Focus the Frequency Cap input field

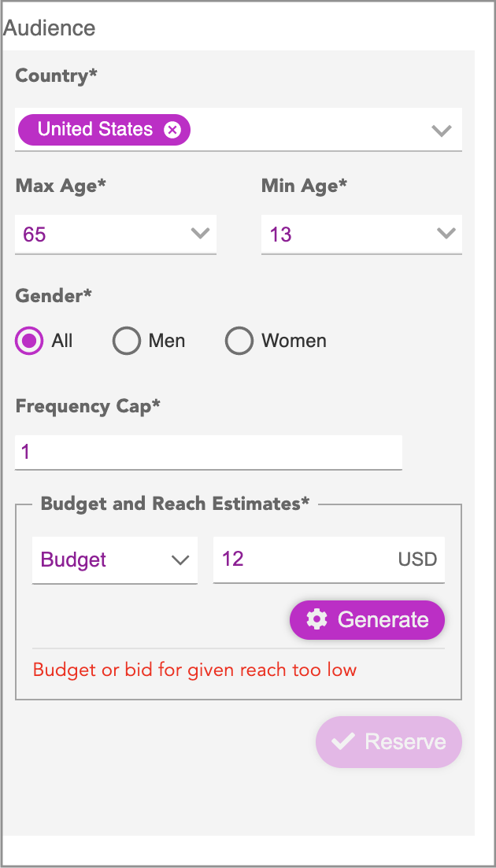point(208,452)
